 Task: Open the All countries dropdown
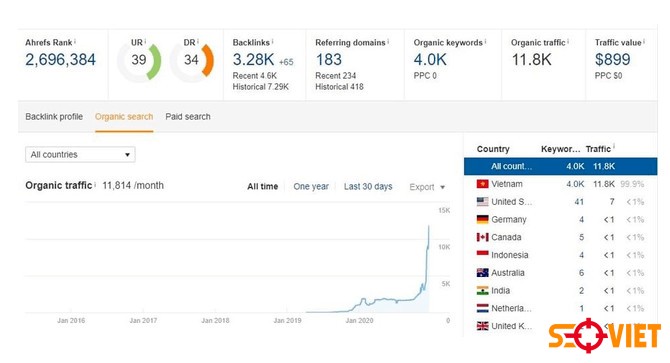click(80, 155)
